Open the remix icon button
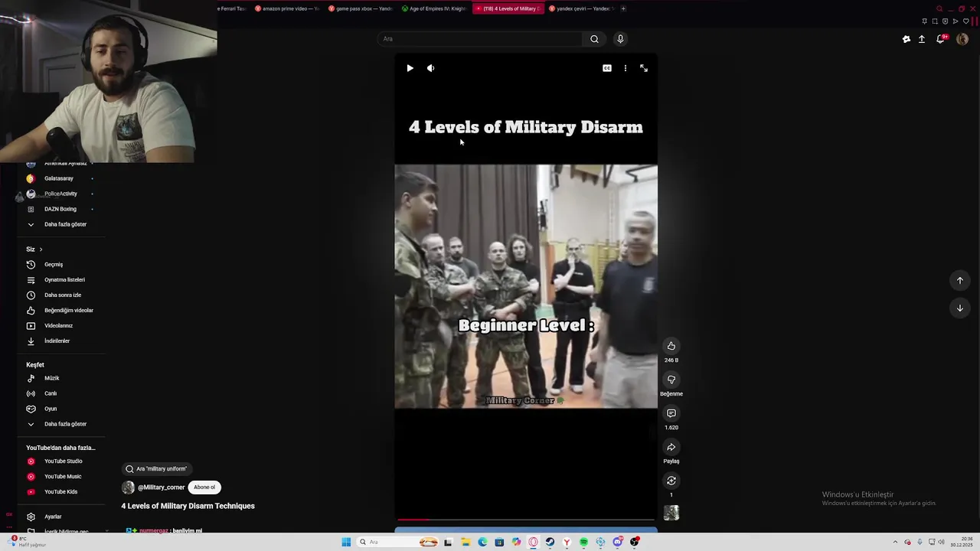Screen dimensions: 980x551 click(x=671, y=481)
